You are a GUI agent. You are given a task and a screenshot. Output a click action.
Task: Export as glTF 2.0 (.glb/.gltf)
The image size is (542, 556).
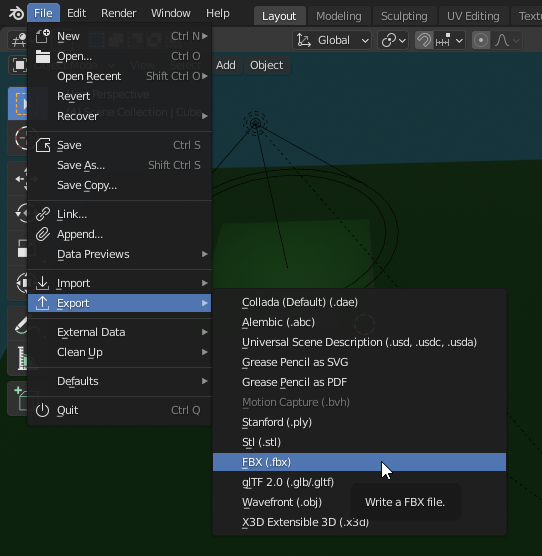pos(359,482)
